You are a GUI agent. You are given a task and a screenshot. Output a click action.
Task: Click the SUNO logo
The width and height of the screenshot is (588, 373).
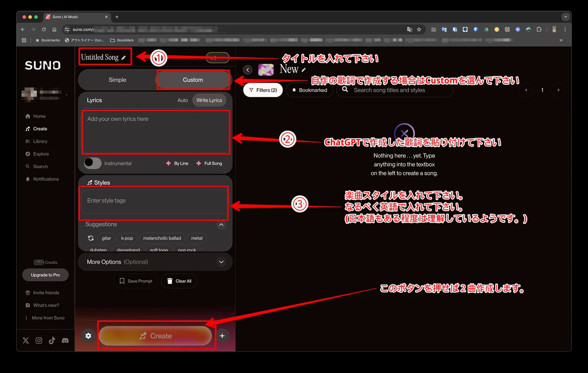[43, 66]
